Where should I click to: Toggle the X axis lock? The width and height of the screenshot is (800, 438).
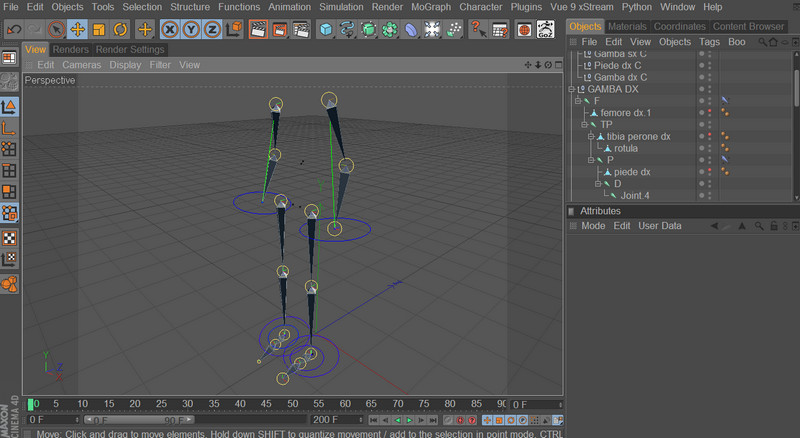(x=170, y=29)
